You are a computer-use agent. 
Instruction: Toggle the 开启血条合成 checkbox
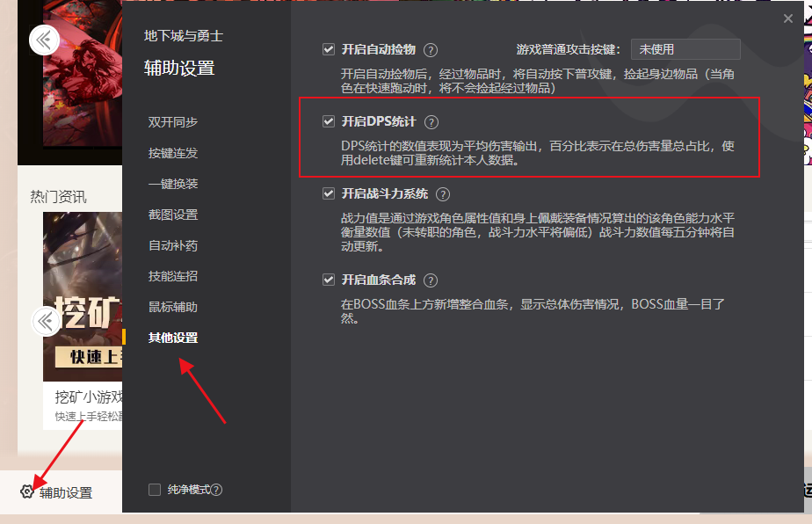(x=329, y=280)
